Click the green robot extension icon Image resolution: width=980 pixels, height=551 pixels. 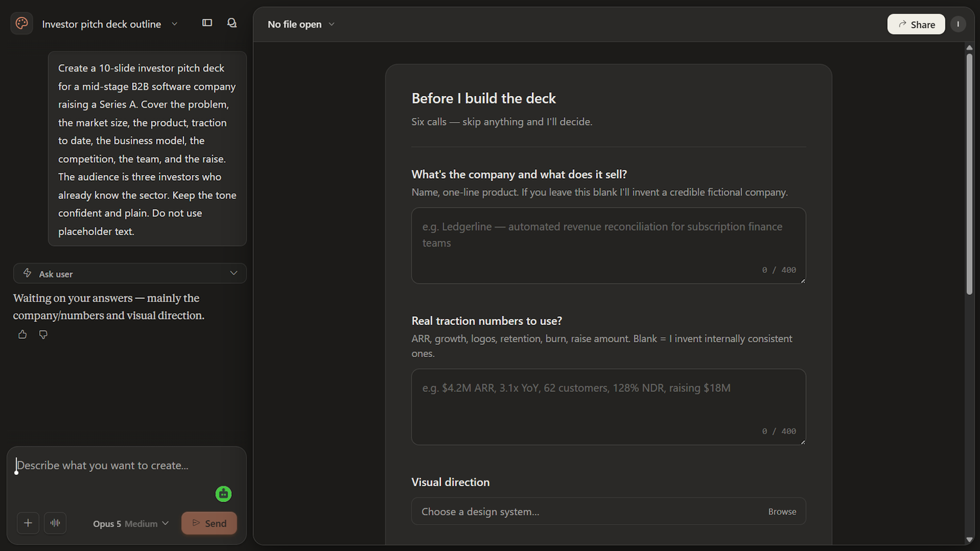coord(223,494)
